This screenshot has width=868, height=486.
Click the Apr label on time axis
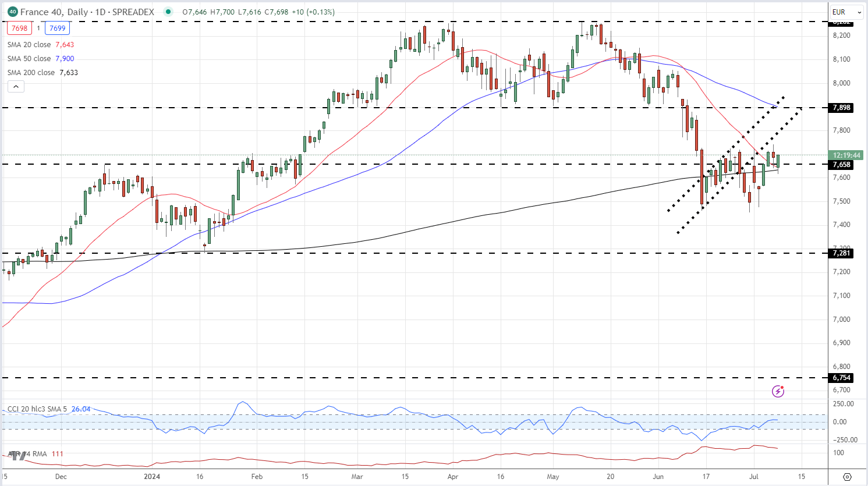point(452,477)
